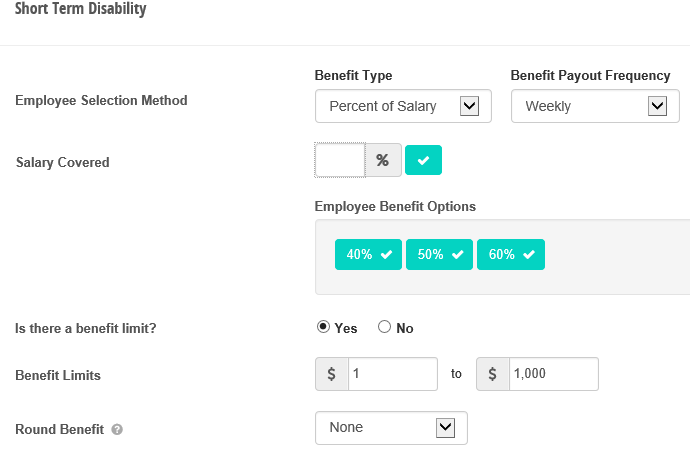Click the minimum benefit limit field
Viewport: 690px width, 464px height.
coord(393,374)
